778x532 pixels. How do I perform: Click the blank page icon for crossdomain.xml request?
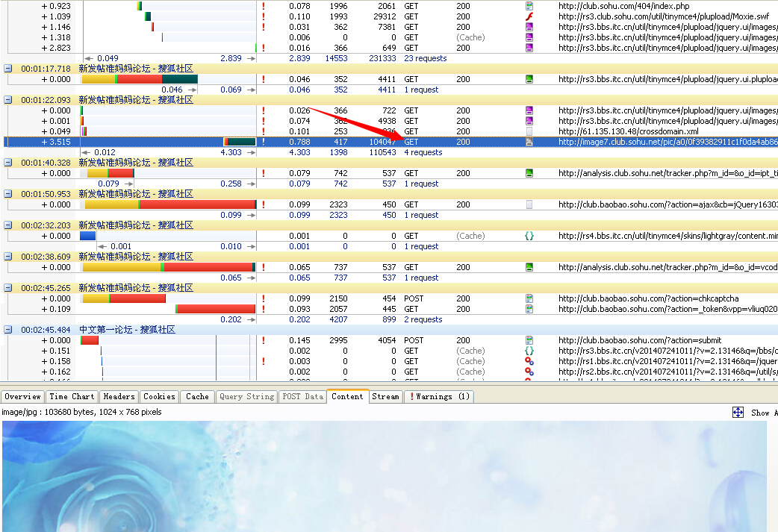tap(529, 131)
